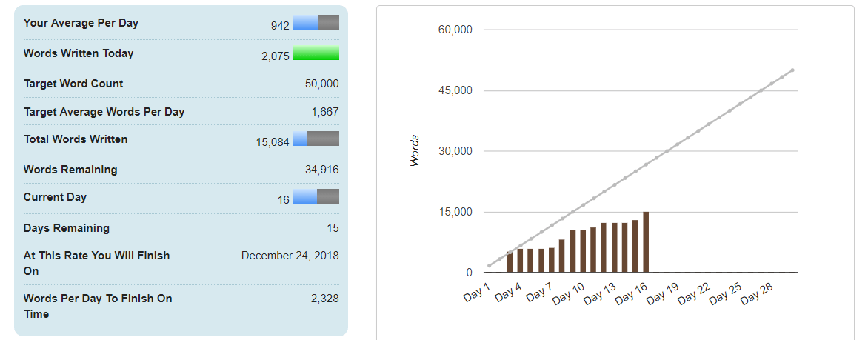Click the vertical Words axis title
868x340 pixels.
coord(415,150)
